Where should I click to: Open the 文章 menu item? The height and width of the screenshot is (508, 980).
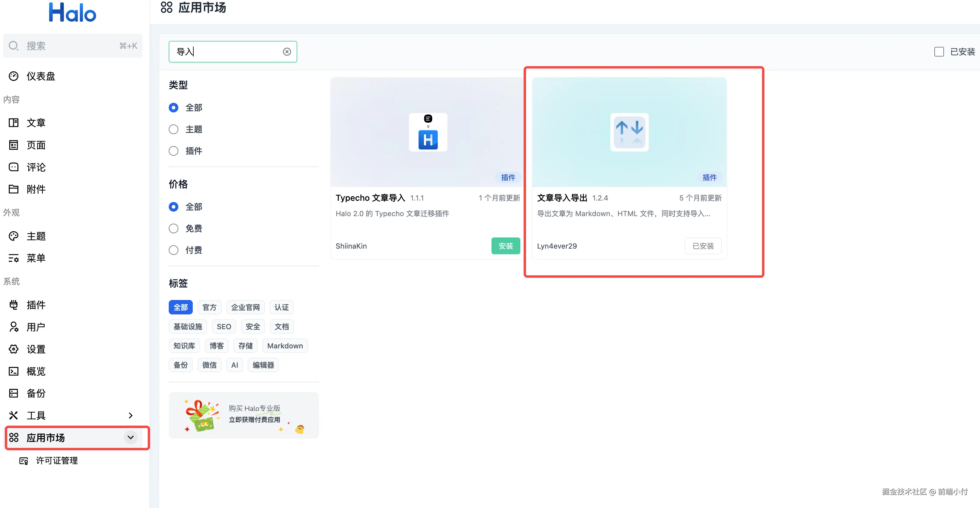coord(36,123)
